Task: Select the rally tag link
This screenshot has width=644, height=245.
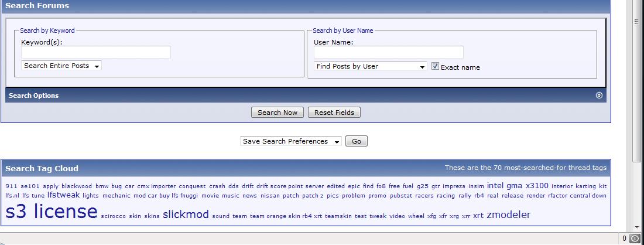Action: (x=464, y=196)
